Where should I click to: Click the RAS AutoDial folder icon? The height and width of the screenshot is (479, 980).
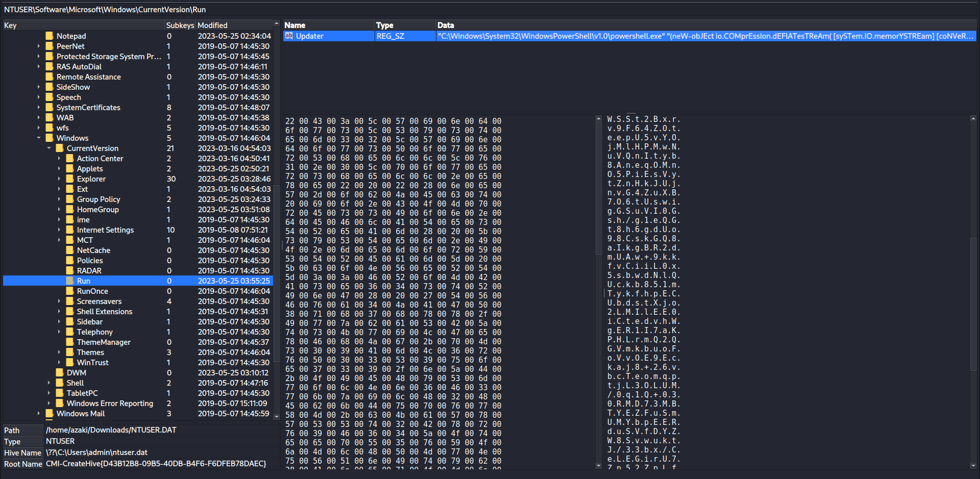50,66
